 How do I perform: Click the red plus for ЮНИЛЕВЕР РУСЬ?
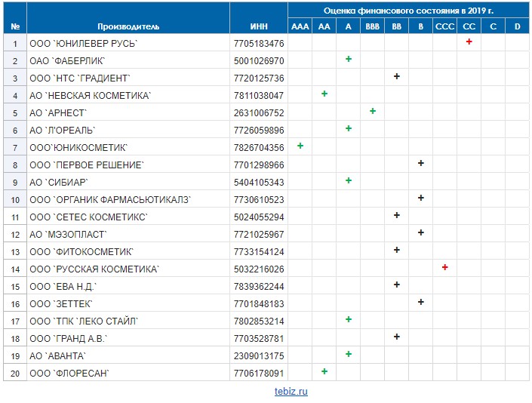(469, 42)
